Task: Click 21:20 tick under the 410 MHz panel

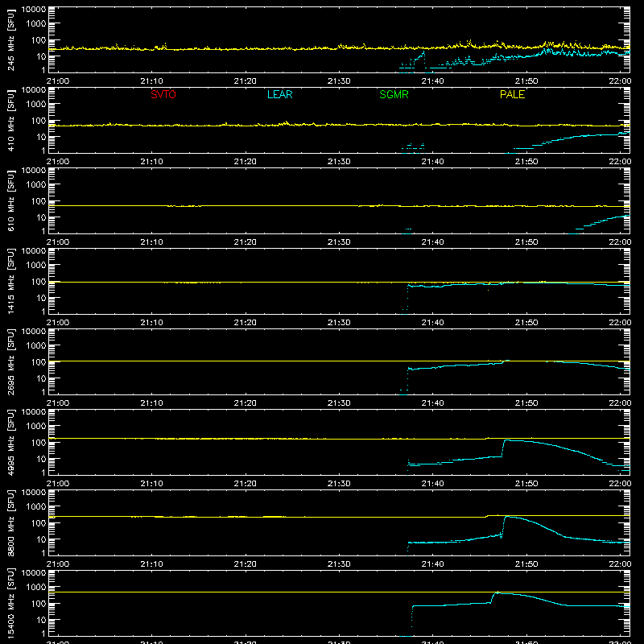Action: [x=246, y=162]
